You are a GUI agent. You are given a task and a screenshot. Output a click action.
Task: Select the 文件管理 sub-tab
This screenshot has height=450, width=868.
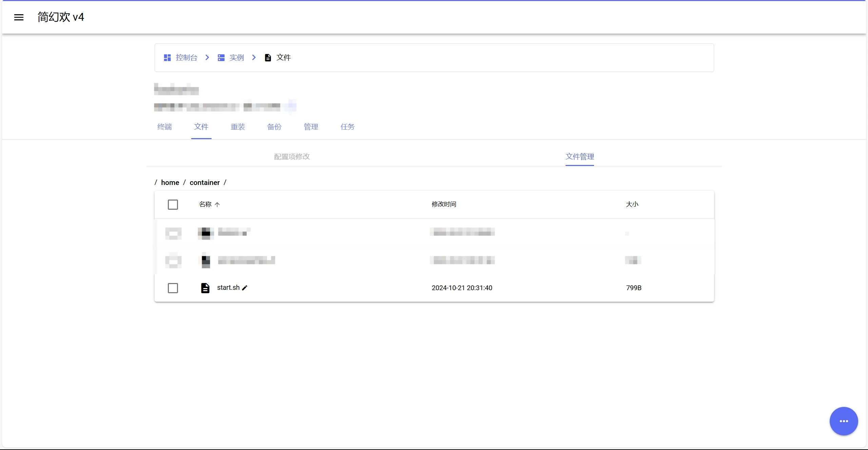[x=579, y=156]
